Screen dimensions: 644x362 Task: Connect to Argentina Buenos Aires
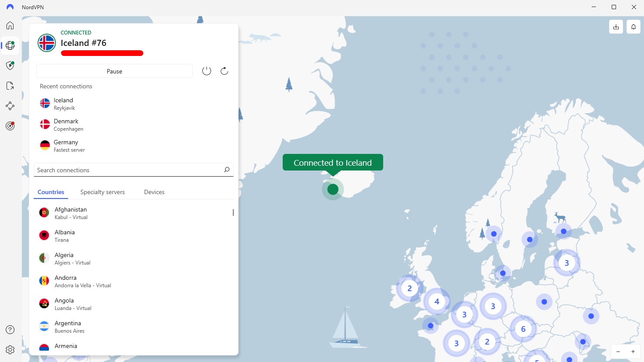tap(134, 327)
